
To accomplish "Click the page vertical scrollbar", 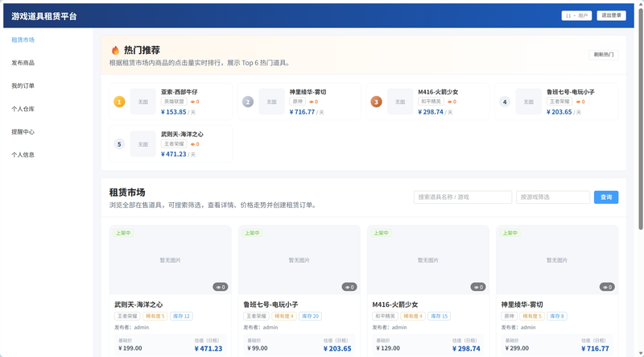I will click(641, 119).
